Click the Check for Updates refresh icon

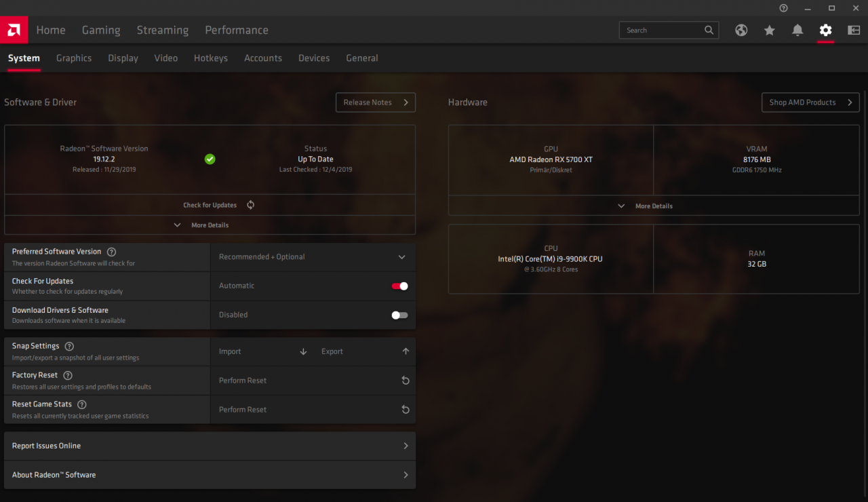point(250,205)
